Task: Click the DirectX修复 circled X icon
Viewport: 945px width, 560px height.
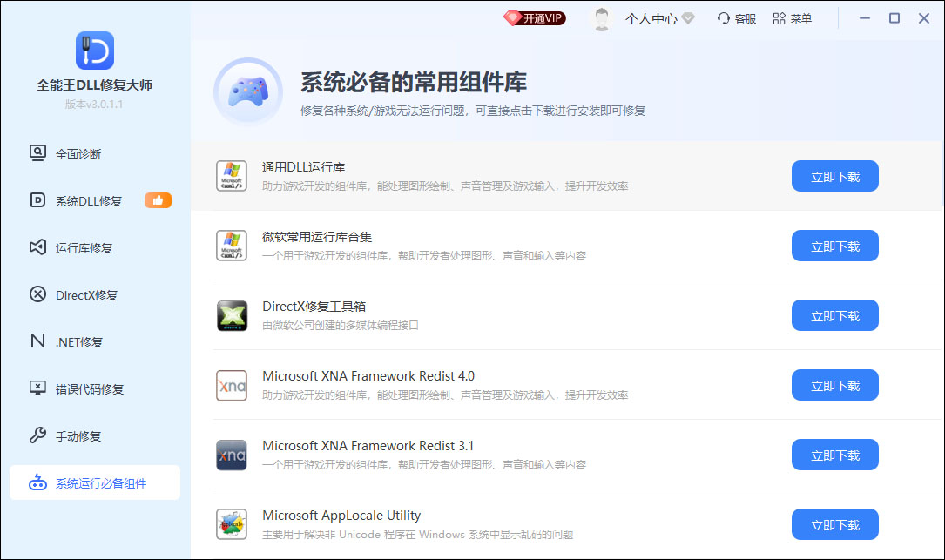Action: tap(37, 294)
